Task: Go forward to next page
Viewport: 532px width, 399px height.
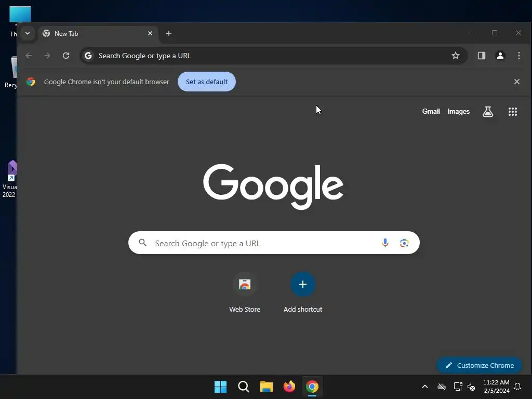Action: [47, 56]
